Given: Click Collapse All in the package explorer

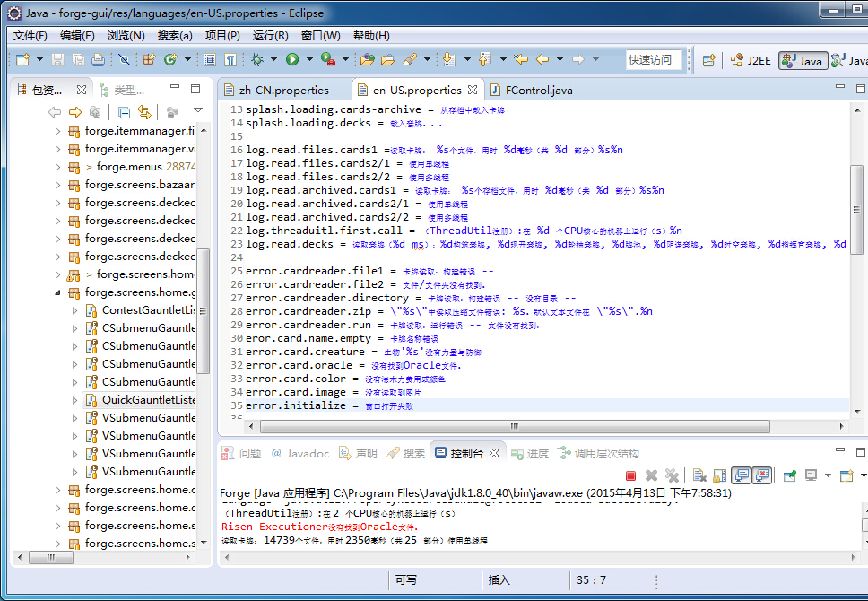Looking at the screenshot, I should coord(124,112).
